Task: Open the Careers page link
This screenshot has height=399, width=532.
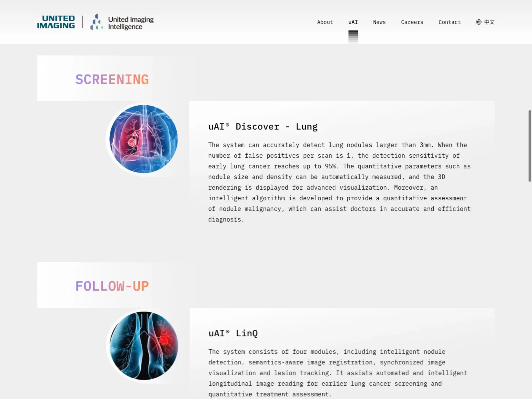Action: [412, 22]
